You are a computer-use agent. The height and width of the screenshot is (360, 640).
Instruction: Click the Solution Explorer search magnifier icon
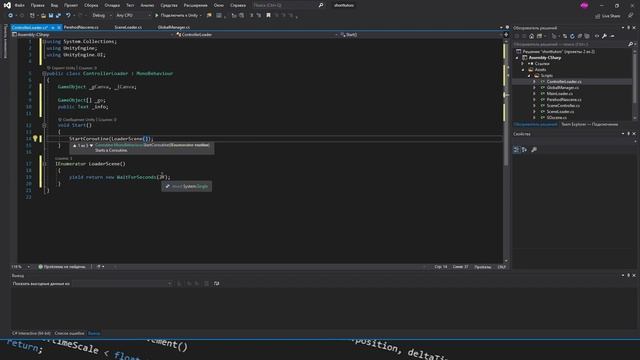pyautogui.click(x=631, y=44)
